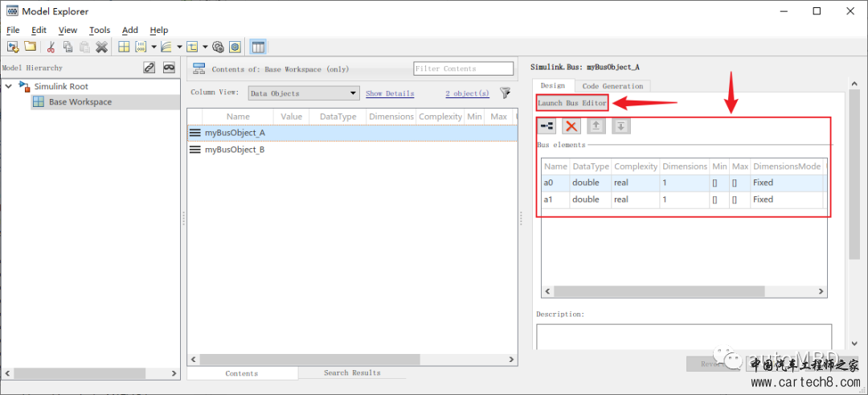
Task: Click the Complexity column header in contents table
Action: [440, 117]
